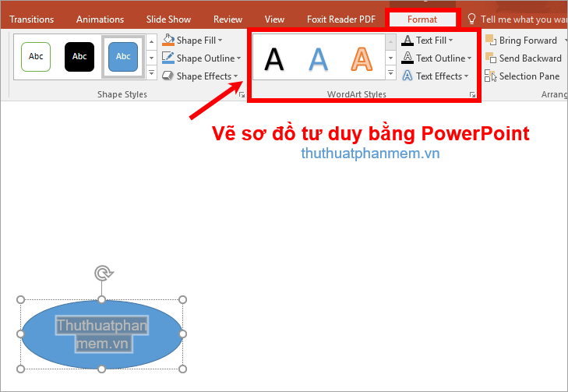Open the Shape Effects dropdown arrow
568x392 pixels.
236,76
